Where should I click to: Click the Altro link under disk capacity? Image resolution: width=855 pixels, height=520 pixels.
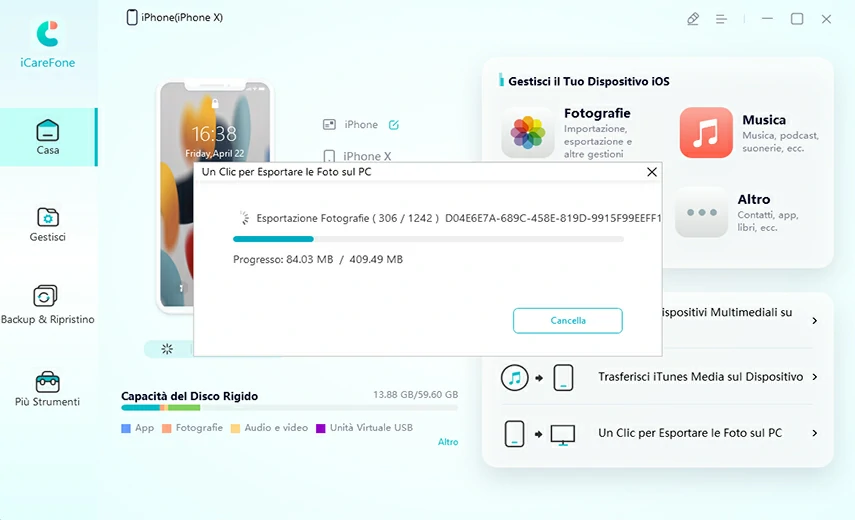(x=447, y=442)
